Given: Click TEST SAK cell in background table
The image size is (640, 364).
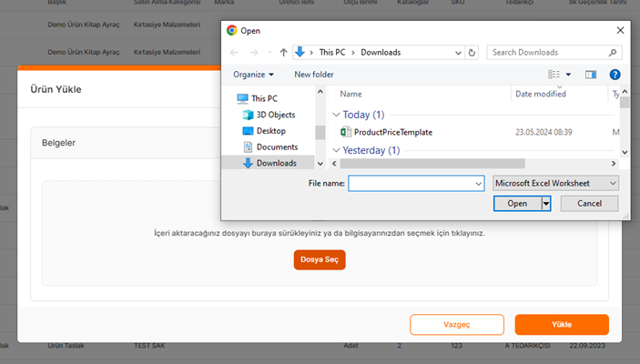Looking at the screenshot, I should click(149, 346).
